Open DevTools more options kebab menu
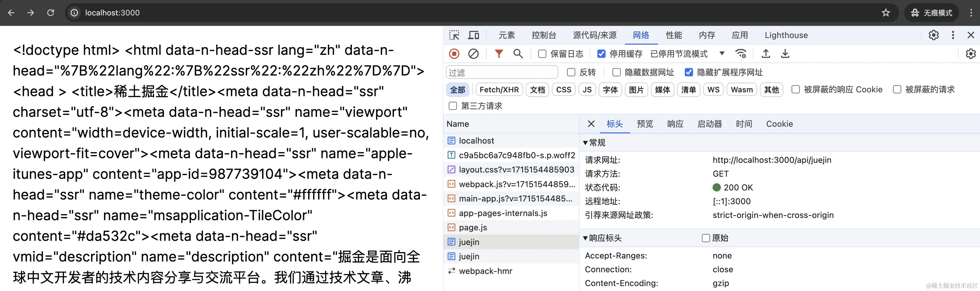This screenshot has width=980, height=291. point(953,35)
